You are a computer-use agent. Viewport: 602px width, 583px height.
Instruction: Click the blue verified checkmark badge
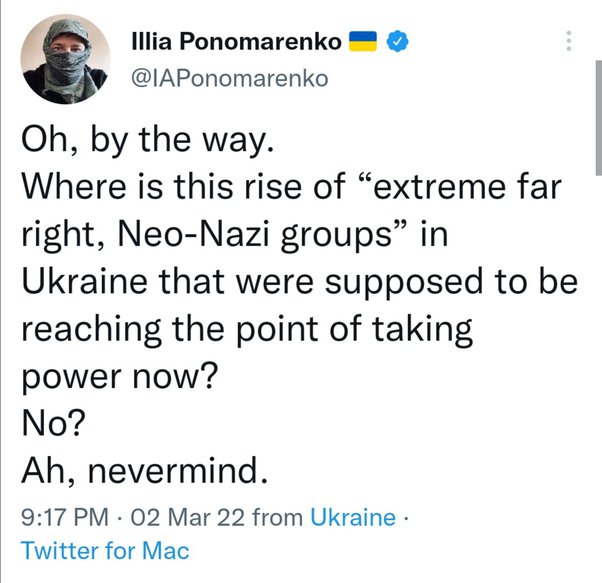click(395, 41)
